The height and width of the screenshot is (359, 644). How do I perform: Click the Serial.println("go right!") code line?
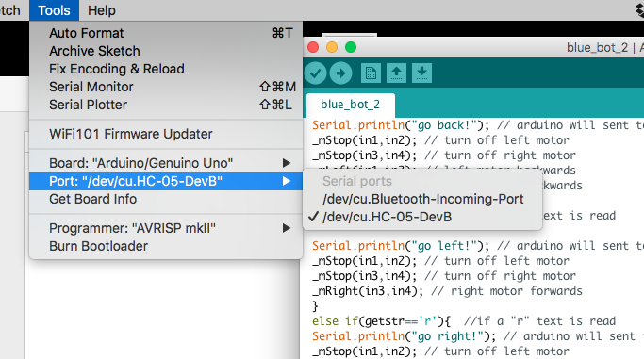tap(478, 336)
